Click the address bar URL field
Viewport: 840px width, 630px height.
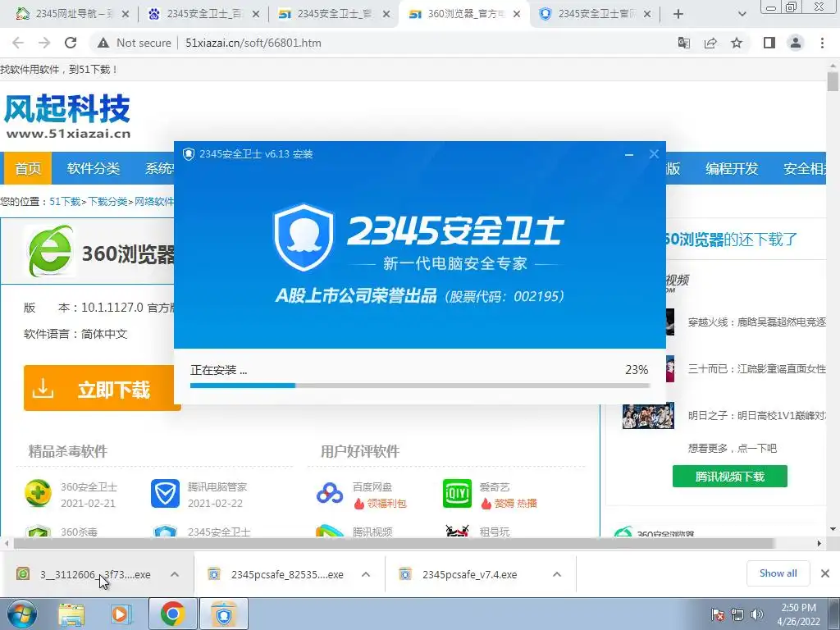coord(253,43)
